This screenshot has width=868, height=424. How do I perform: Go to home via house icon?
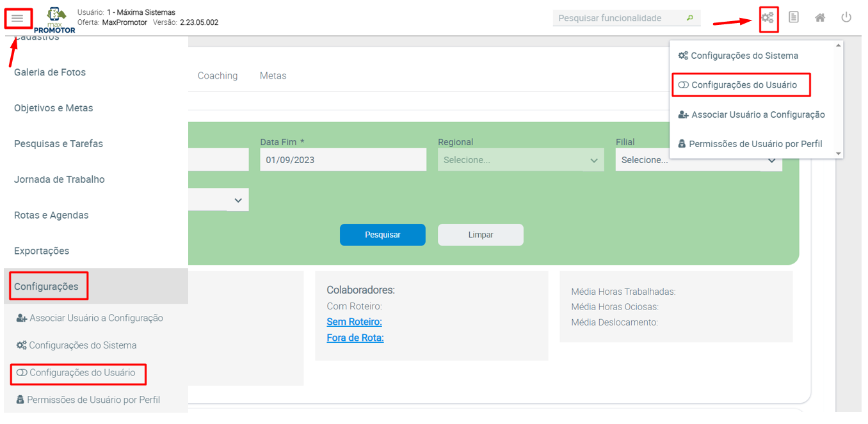click(x=820, y=17)
